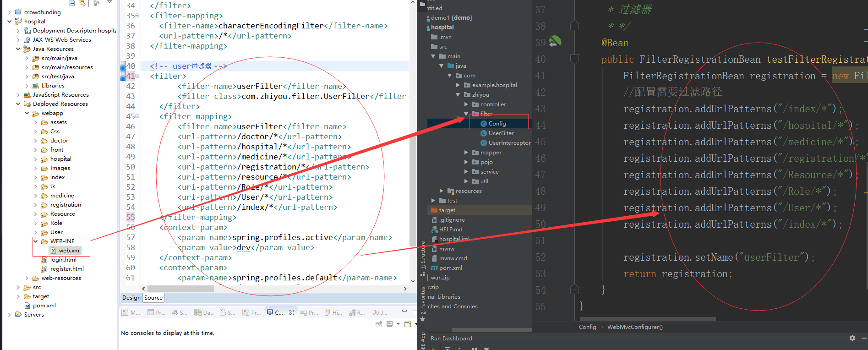Open the Properties view tab

point(157,312)
